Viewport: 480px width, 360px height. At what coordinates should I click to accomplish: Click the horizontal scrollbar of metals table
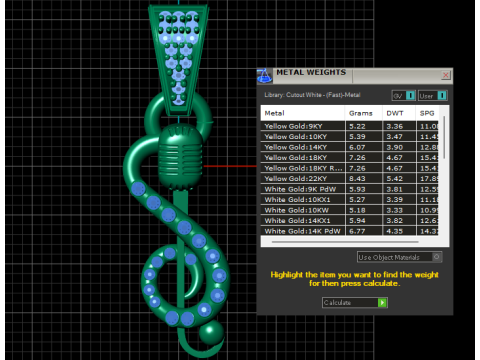[345, 242]
